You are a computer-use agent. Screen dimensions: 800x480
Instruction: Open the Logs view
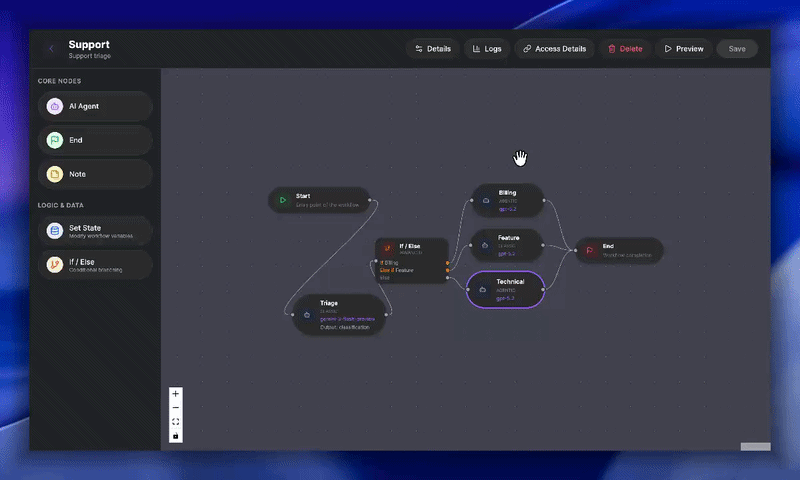pyautogui.click(x=486, y=48)
